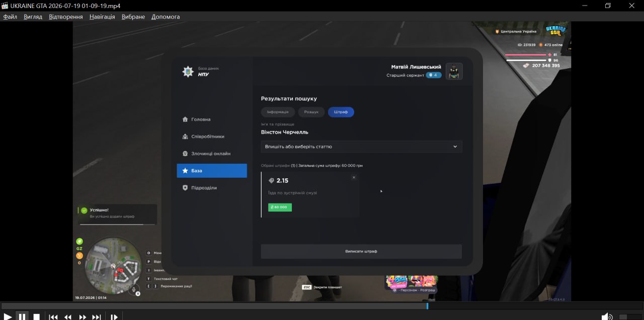Click the shield icon beside Підрозділи
The image size is (644, 320).
tap(185, 188)
